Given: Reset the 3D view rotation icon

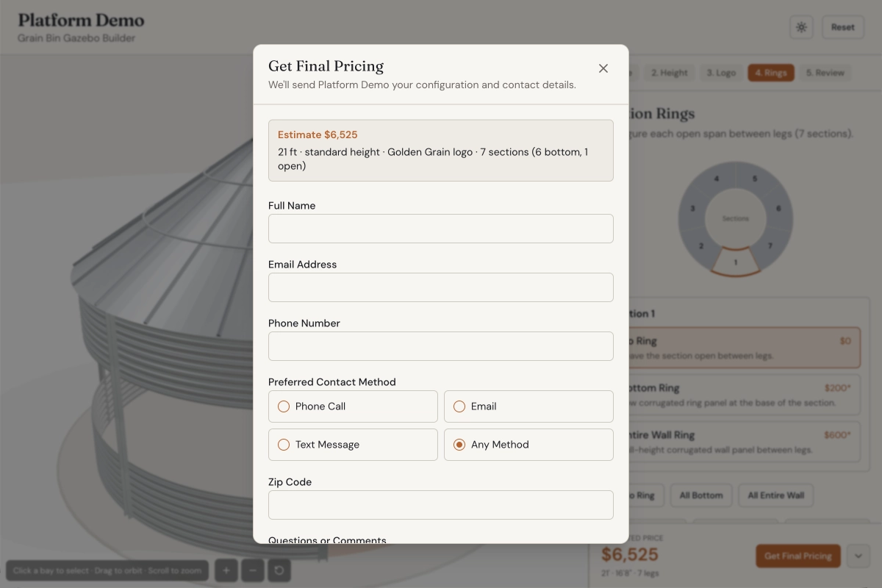Looking at the screenshot, I should (x=279, y=570).
